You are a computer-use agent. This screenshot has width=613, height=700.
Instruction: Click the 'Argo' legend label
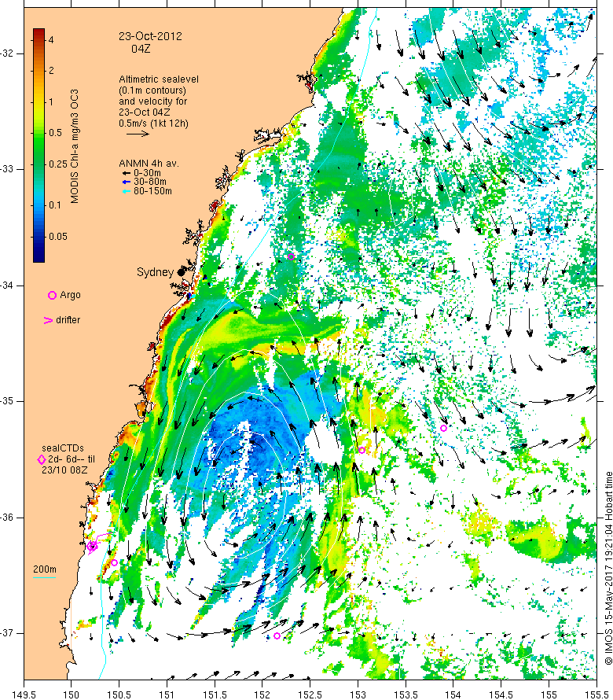click(70, 295)
